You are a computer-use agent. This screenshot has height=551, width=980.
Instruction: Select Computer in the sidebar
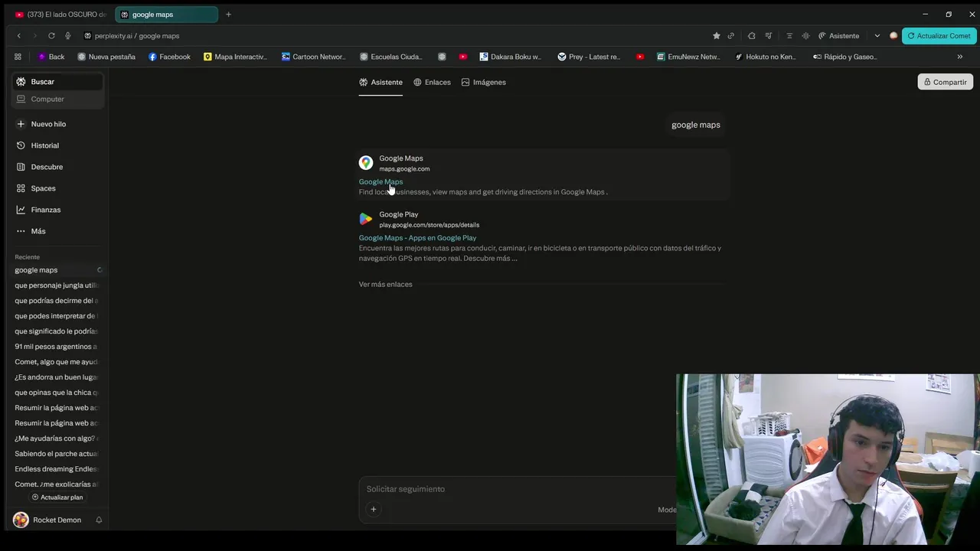(57, 99)
